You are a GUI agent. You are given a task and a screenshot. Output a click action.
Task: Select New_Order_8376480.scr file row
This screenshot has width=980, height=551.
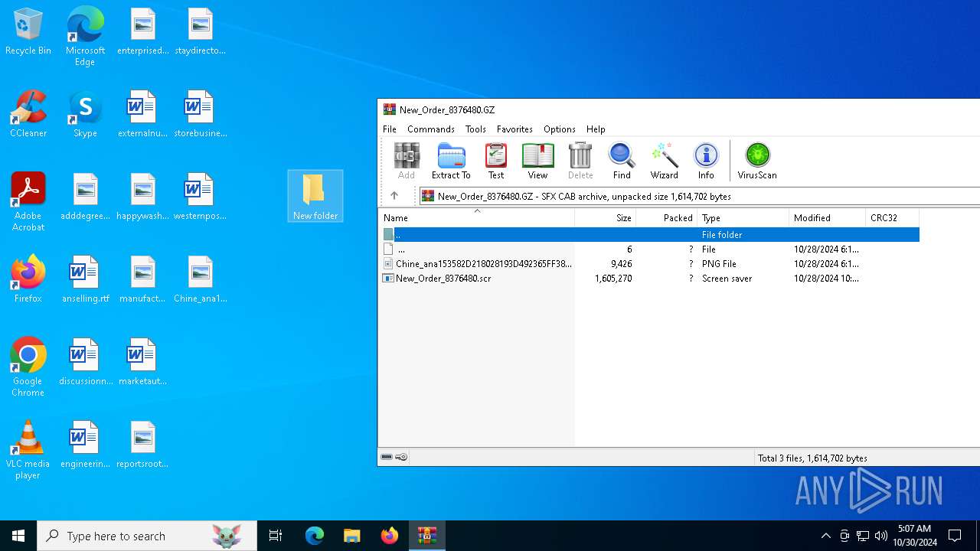649,279
